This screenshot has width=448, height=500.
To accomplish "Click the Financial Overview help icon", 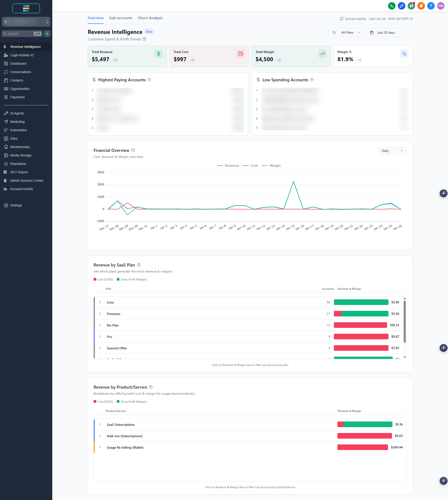I will (133, 150).
